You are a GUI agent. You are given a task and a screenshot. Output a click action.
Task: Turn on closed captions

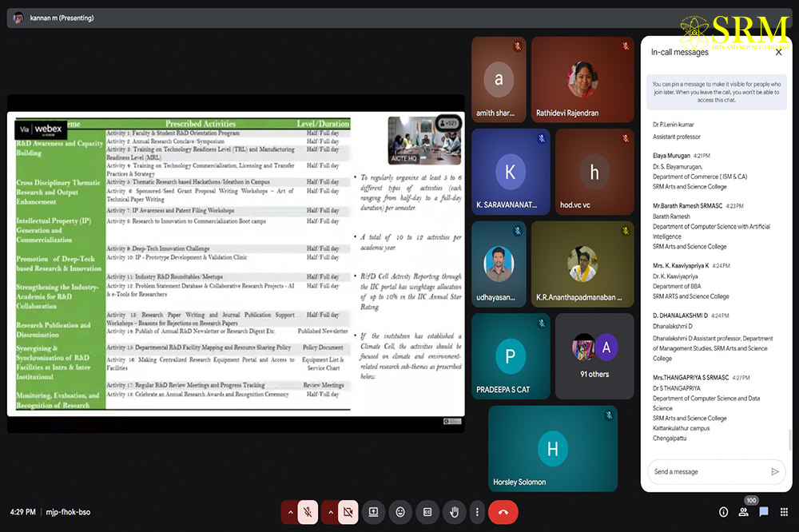pos(427,511)
